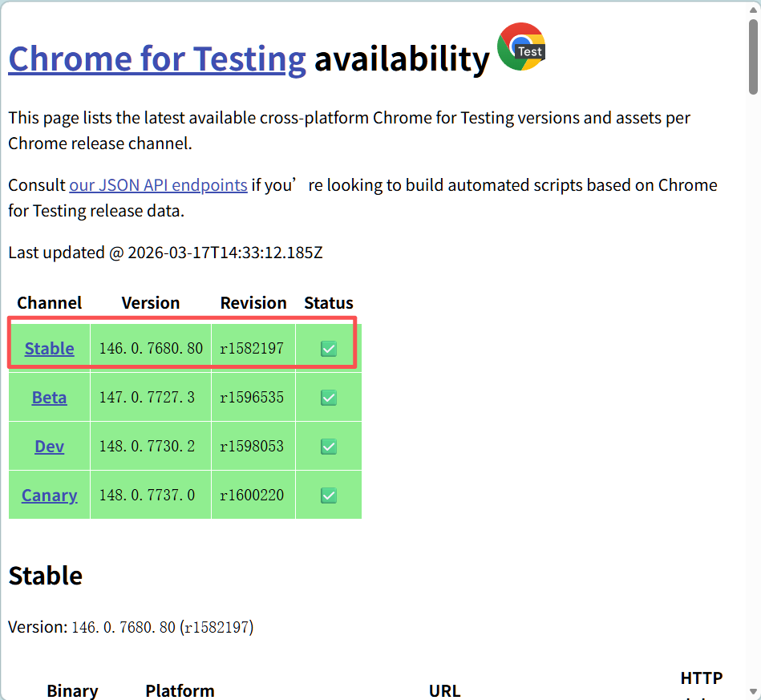Click the Revision column header
This screenshot has width=761, height=700.
(x=253, y=303)
